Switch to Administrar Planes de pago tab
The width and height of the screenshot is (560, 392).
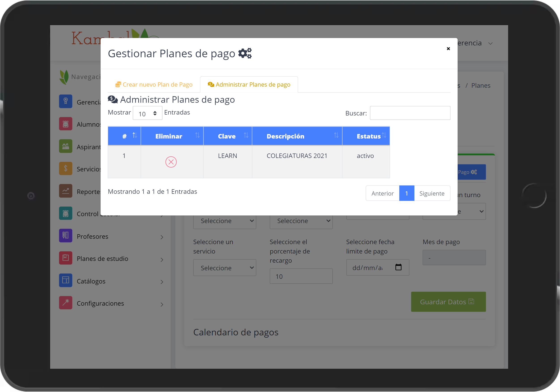(x=249, y=84)
